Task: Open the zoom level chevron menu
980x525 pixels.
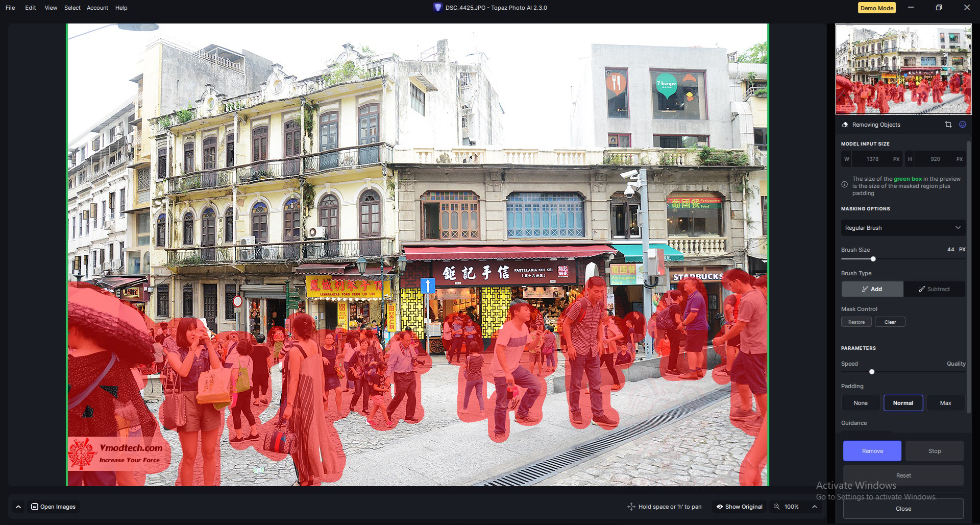Action: click(815, 507)
